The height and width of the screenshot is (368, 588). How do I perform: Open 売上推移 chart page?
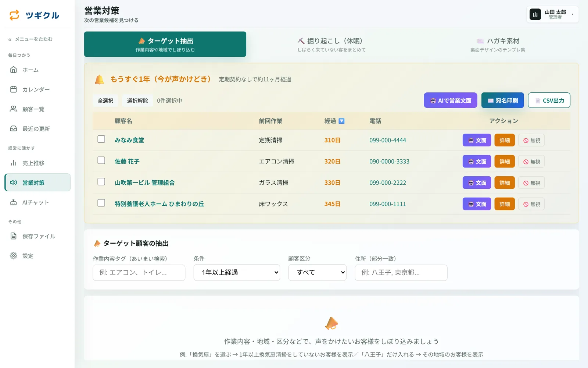[37, 163]
